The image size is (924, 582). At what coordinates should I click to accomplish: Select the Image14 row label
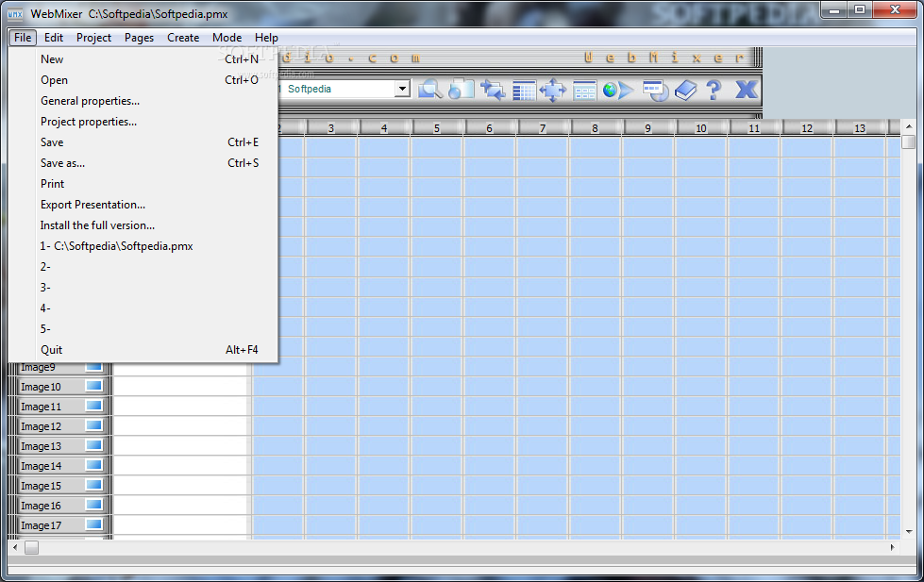pos(41,466)
